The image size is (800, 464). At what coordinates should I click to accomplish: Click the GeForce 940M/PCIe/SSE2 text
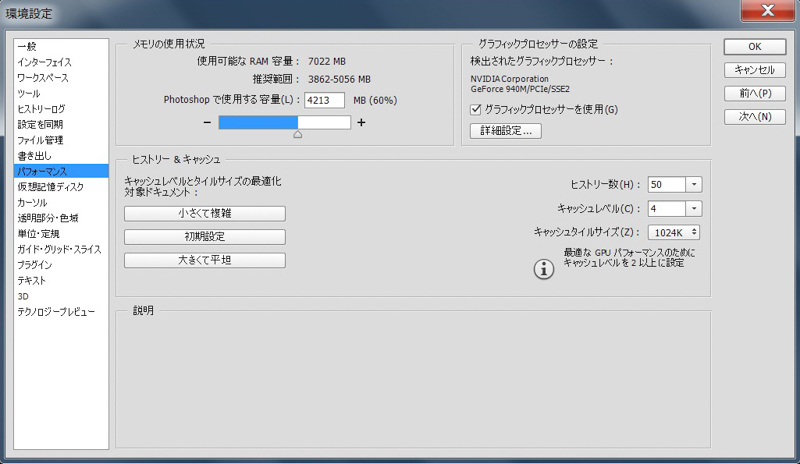(520, 89)
